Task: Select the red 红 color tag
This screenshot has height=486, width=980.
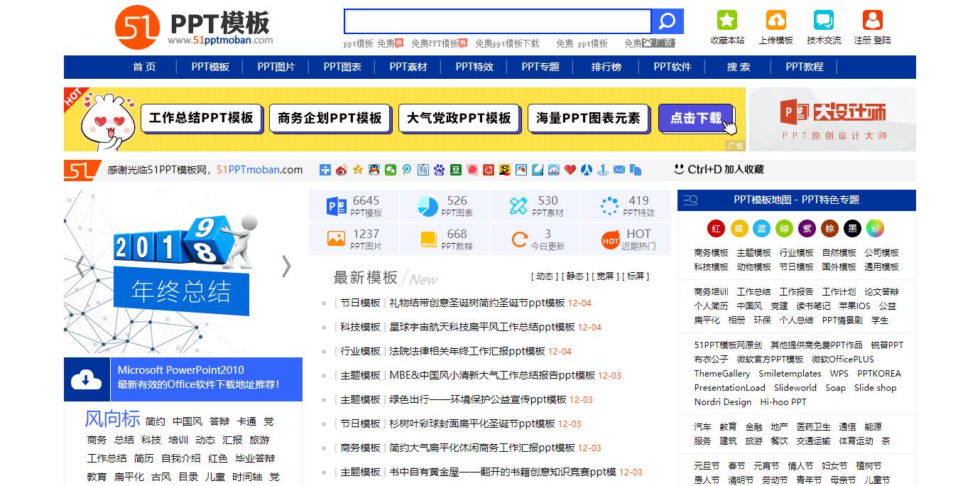Action: (715, 229)
